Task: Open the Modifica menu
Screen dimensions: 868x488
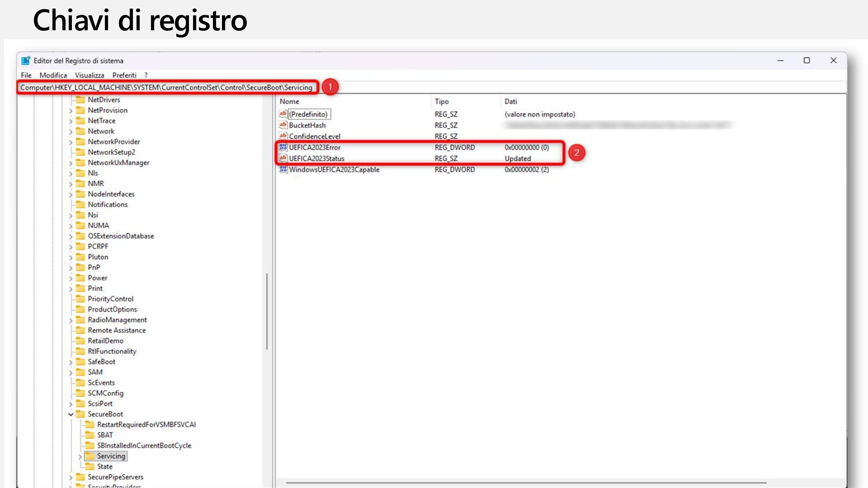Action: pyautogui.click(x=53, y=75)
